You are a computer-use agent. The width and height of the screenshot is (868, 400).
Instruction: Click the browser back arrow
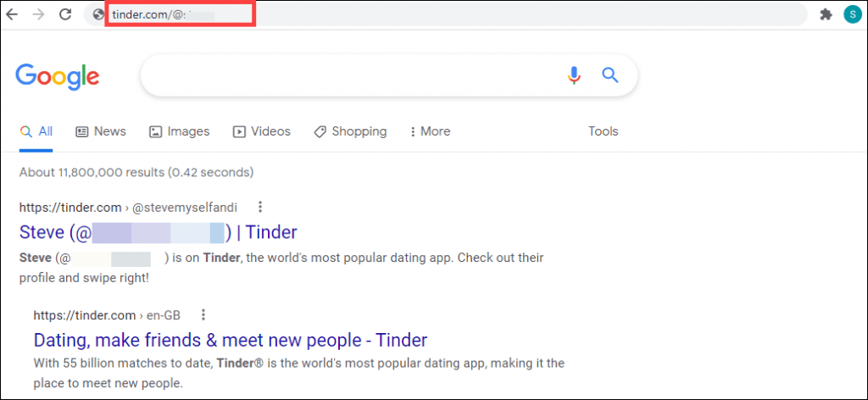tap(11, 14)
